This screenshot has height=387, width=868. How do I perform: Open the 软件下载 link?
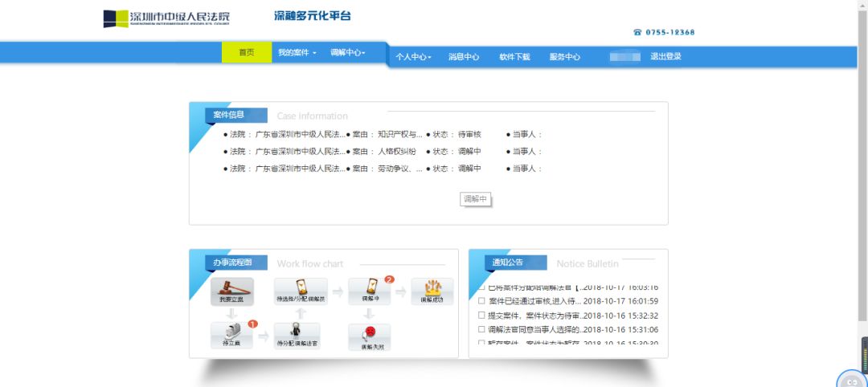pyautogui.click(x=514, y=57)
